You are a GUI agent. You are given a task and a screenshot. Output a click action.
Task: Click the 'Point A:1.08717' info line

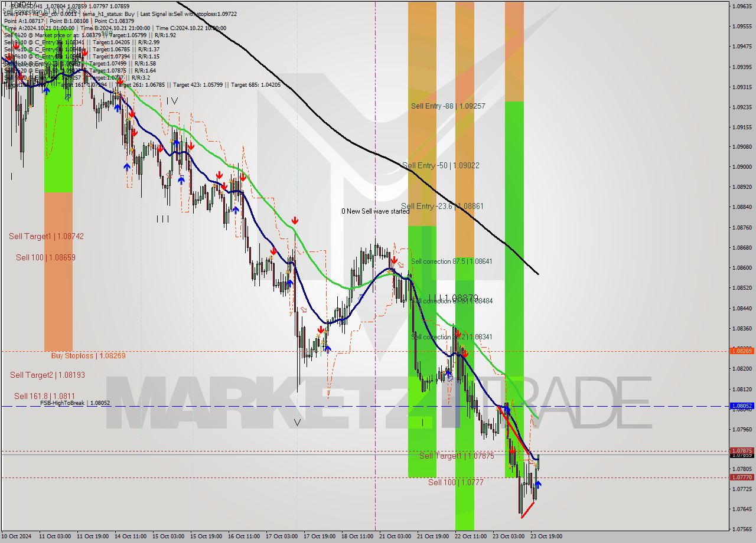tap(24, 21)
